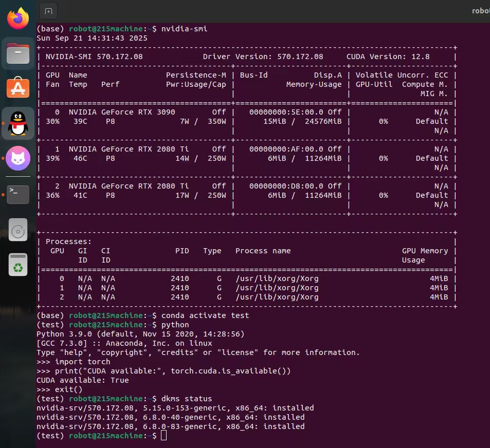Click bus id 00000000:AF:00.0

point(286,149)
